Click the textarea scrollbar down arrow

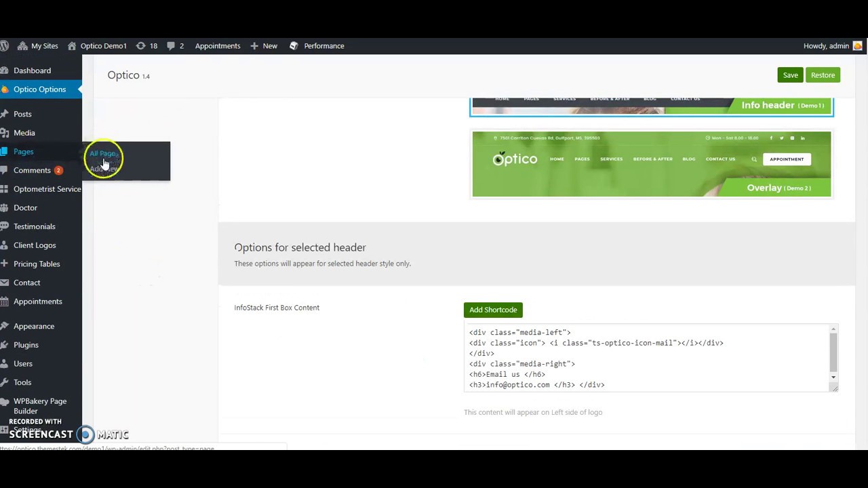coord(833,377)
